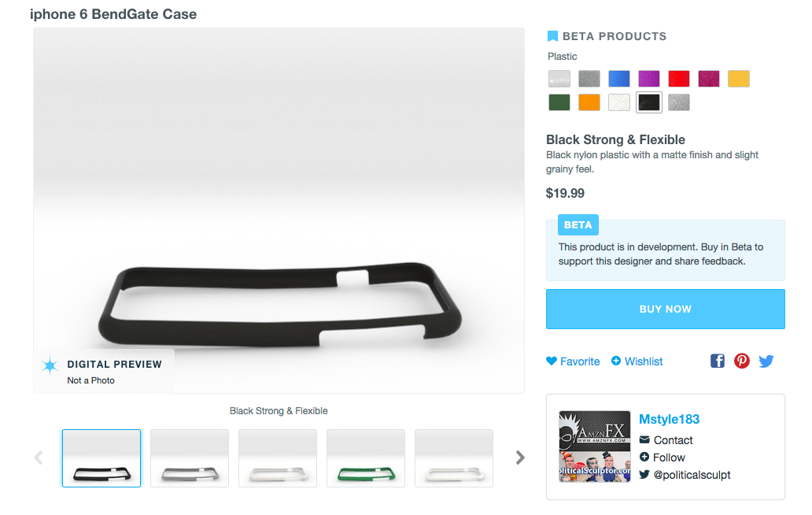The image size is (812, 515).
Task: Show next thumbnails with right chevron
Action: click(519, 458)
